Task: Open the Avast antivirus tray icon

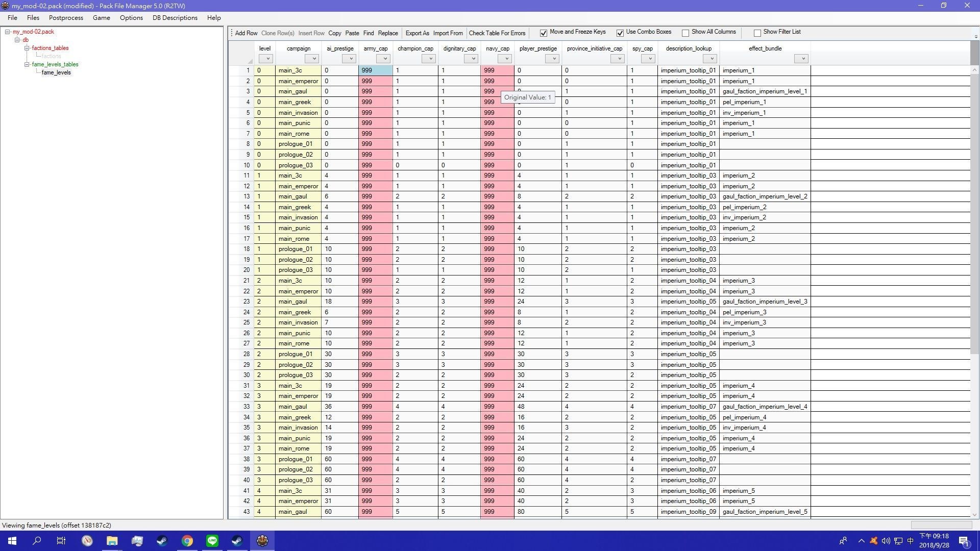Action: (x=873, y=541)
